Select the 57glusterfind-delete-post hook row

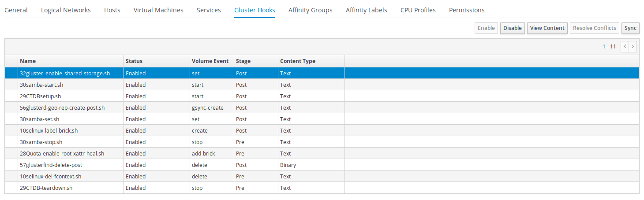[x=51, y=165]
